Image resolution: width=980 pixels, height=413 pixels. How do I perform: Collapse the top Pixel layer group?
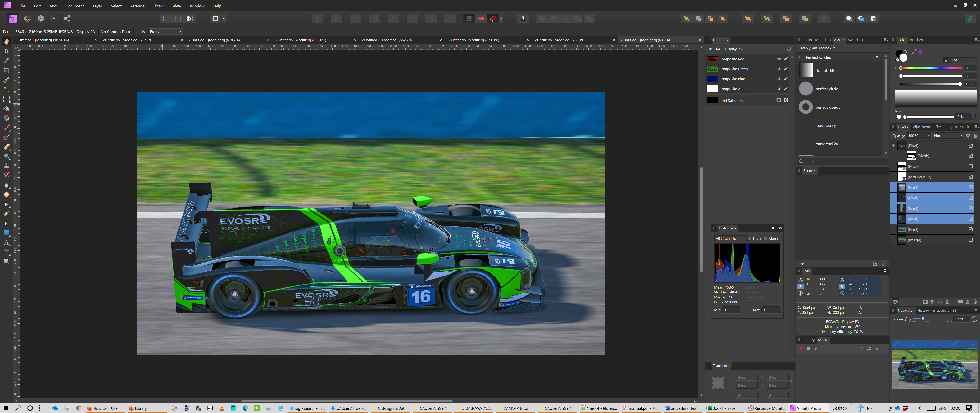click(x=894, y=146)
